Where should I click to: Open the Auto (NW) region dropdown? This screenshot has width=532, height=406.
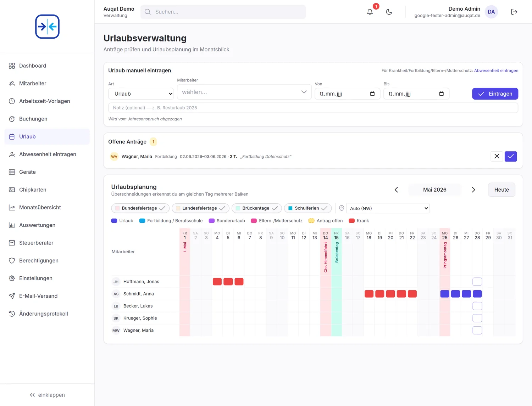[388, 208]
